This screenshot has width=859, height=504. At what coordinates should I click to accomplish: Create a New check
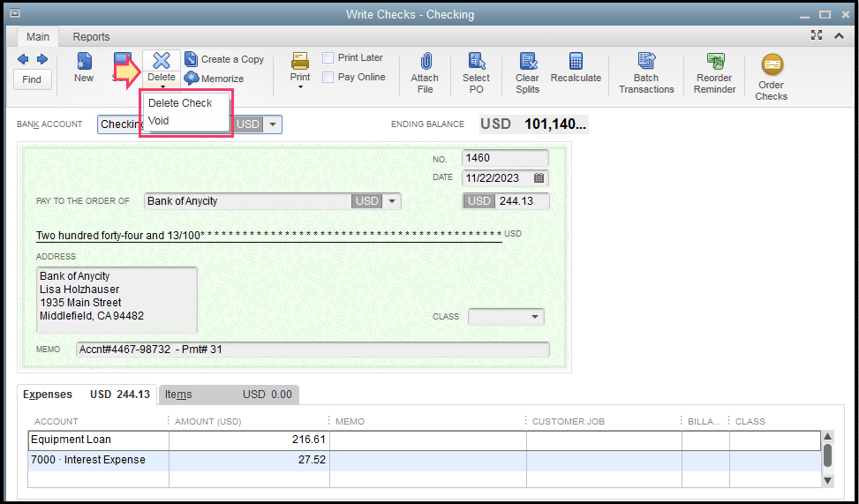click(84, 67)
